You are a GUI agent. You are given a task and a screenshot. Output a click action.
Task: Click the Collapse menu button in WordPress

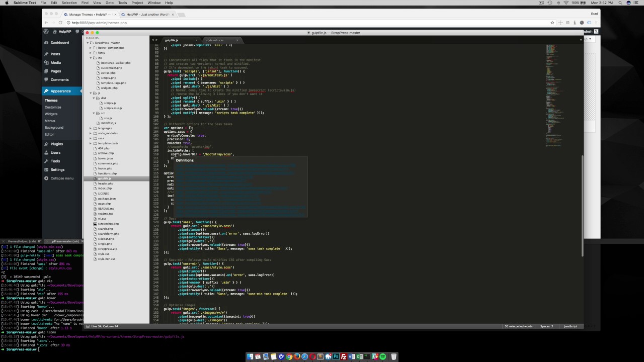pos(59,178)
